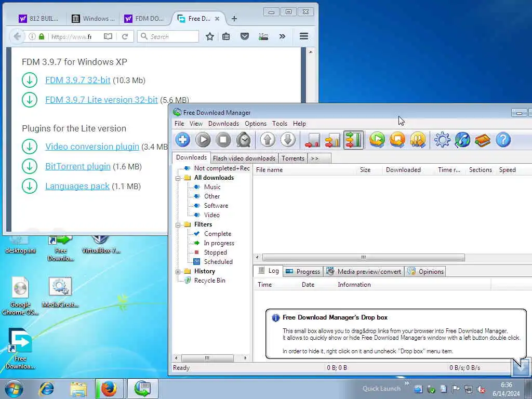This screenshot has width=532, height=399.
Task: Select the MediaCreat... desktop icon
Action: [60, 292]
